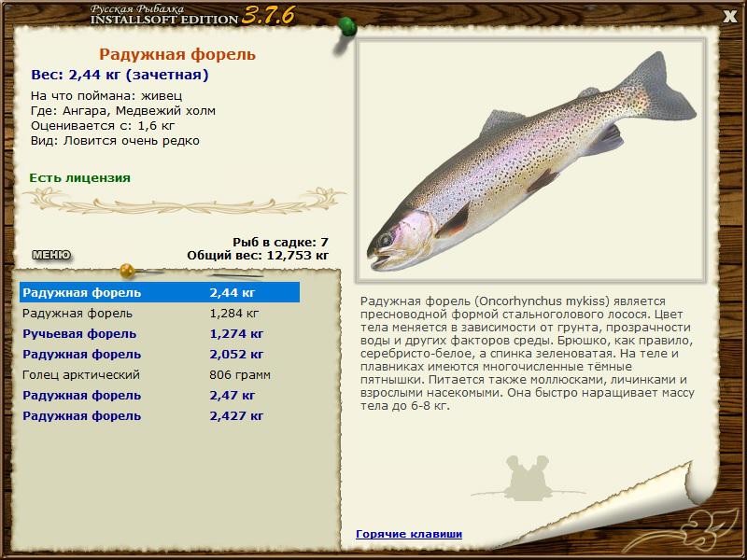Select the Радужная форель 2,427 кг row

(160, 415)
